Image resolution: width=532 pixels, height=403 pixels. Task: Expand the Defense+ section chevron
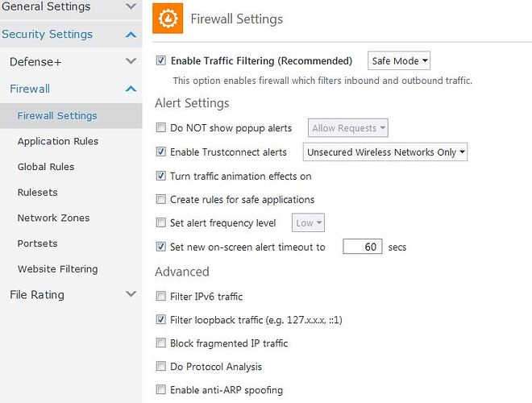coord(131,61)
